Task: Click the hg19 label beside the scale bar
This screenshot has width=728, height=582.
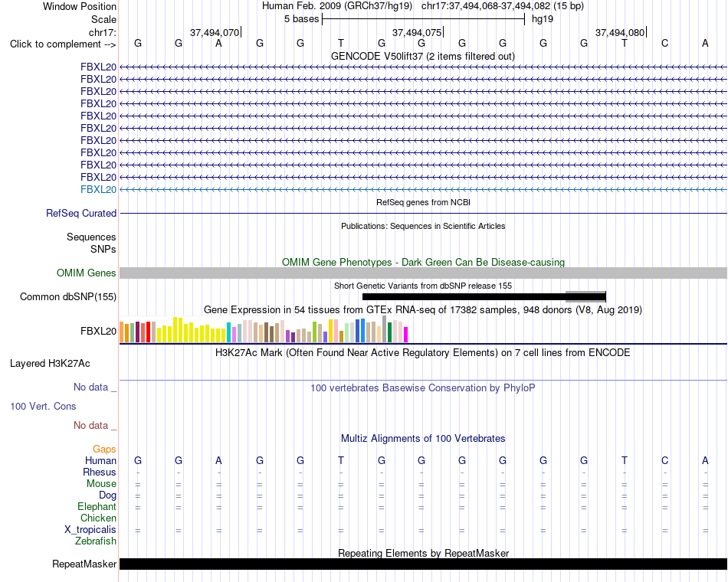Action: [x=543, y=19]
